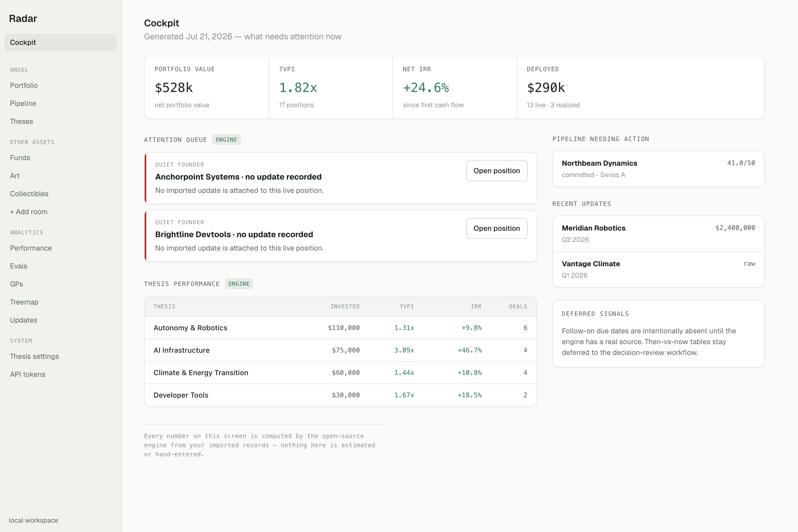Click the ENGINE badge beside Attention Queue
Screen dimensions: 798x532
point(226,140)
